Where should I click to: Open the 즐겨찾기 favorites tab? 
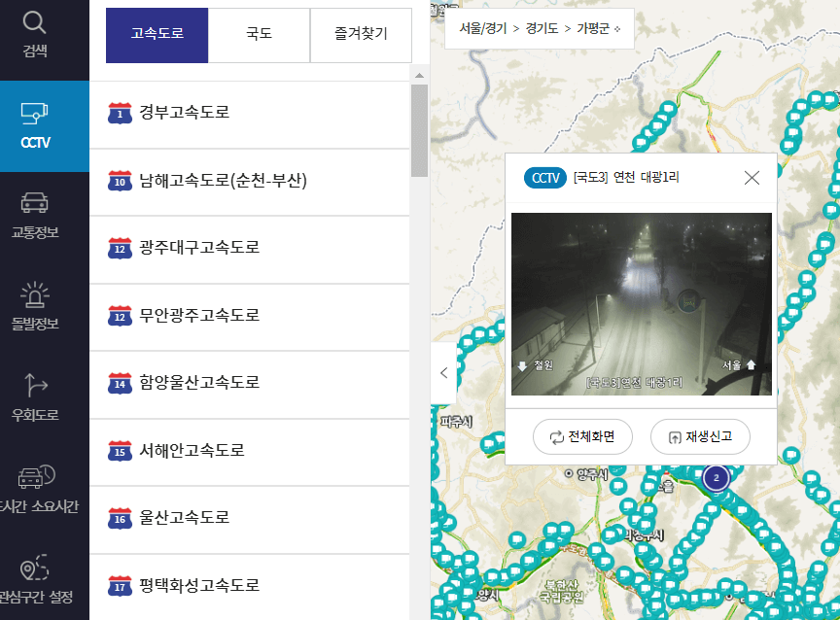[x=361, y=35]
